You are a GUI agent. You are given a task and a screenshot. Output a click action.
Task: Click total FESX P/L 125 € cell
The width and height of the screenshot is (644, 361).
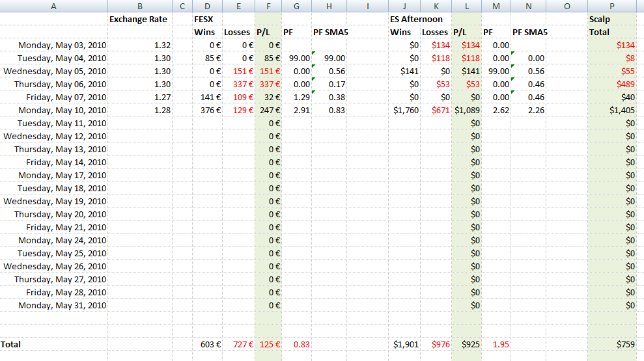point(268,344)
